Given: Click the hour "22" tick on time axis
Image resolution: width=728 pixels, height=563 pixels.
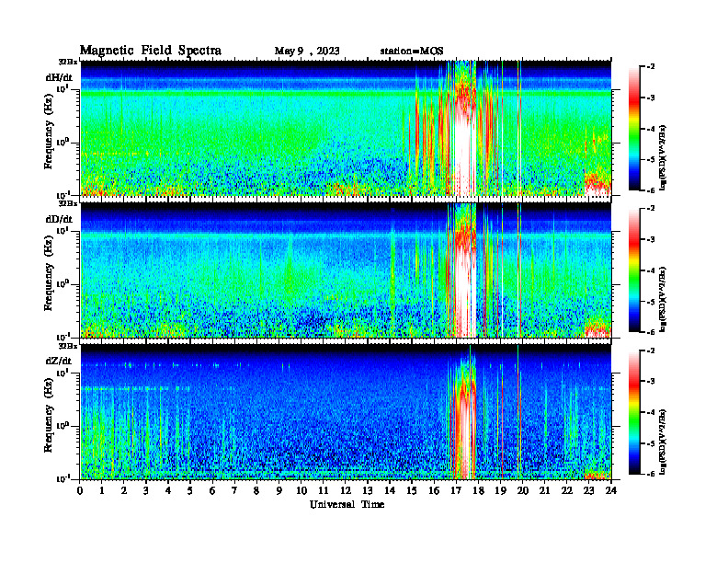Looking at the screenshot, I should tap(567, 491).
